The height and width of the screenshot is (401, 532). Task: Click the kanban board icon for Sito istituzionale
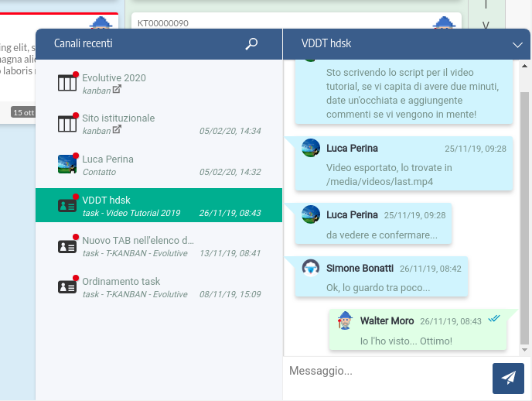coord(67,124)
